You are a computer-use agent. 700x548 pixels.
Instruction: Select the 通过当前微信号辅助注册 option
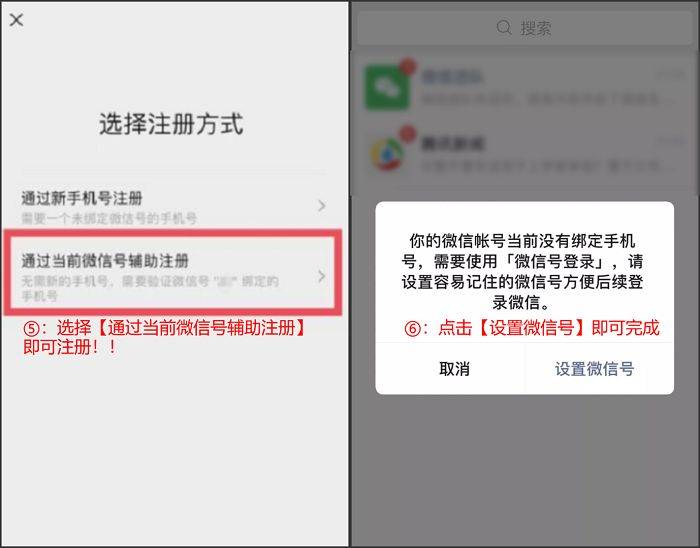pyautogui.click(x=173, y=273)
